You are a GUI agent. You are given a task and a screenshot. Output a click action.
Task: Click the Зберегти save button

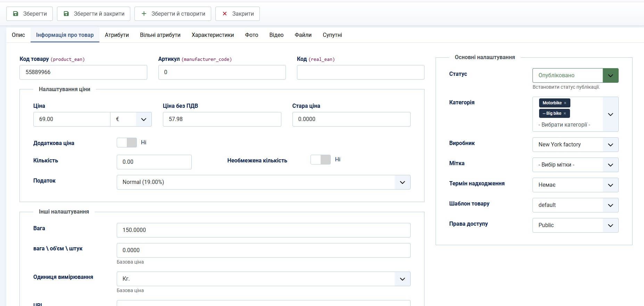point(30,14)
